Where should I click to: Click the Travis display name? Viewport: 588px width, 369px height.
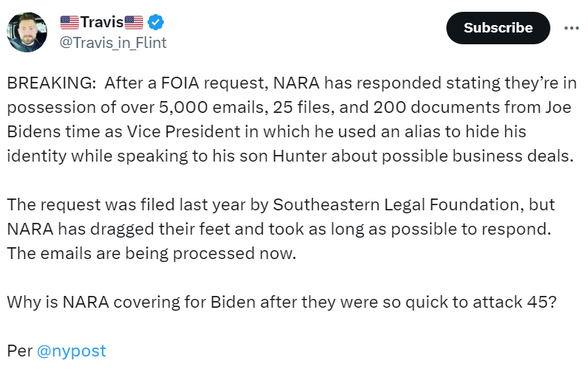click(x=101, y=22)
